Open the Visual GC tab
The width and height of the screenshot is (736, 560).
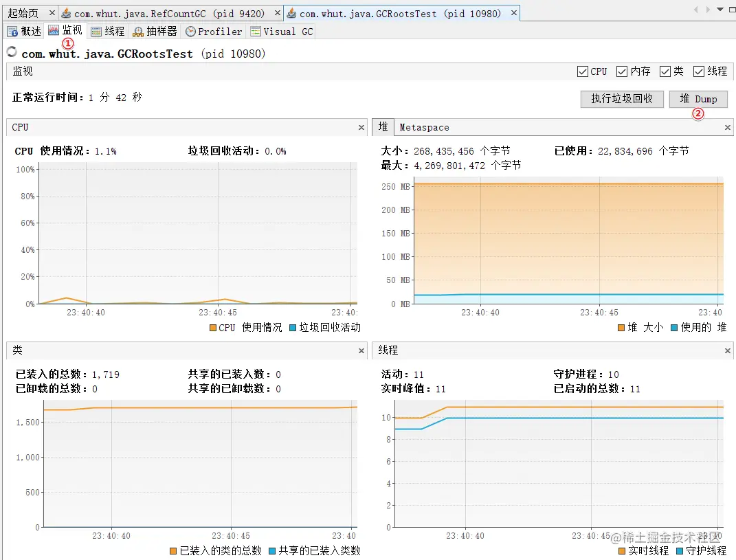pyautogui.click(x=282, y=32)
